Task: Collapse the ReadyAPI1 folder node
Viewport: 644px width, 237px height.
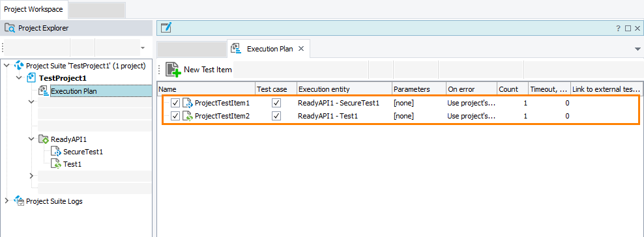Action: (x=32, y=139)
